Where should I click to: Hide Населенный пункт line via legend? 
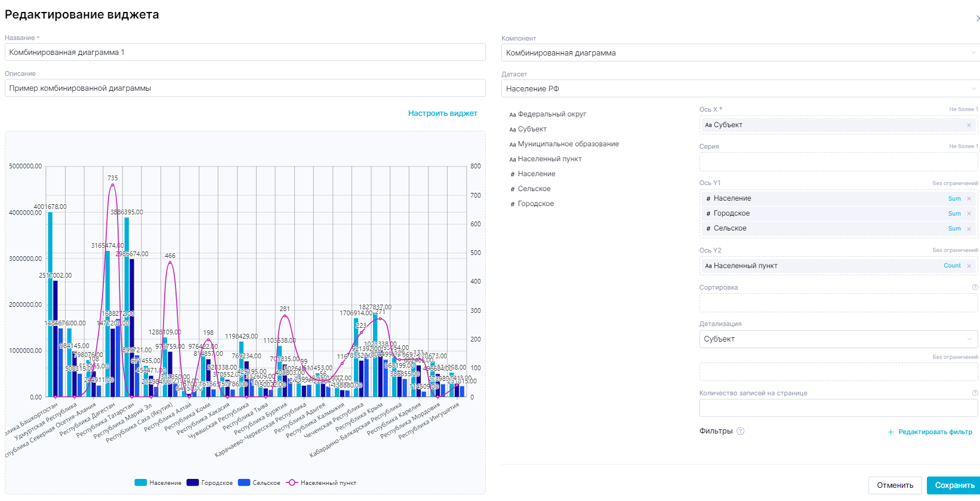[321, 482]
